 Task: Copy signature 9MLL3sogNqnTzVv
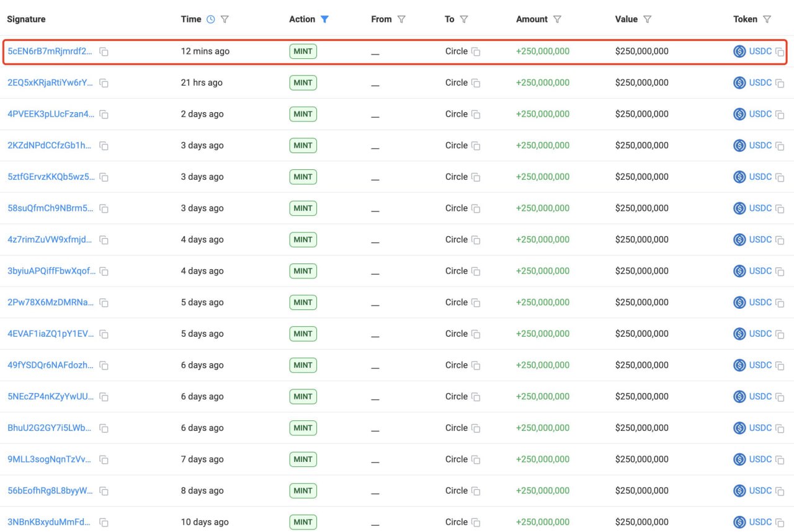point(104,460)
